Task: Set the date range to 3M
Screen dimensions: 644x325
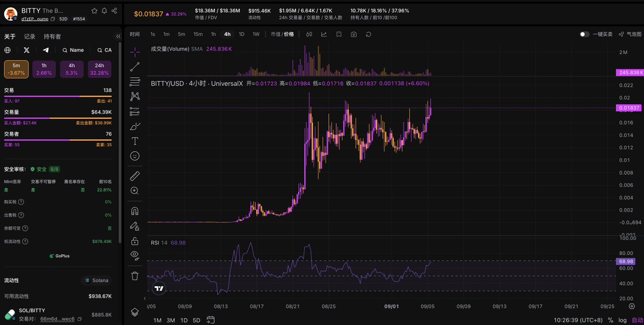Action: (x=171, y=321)
